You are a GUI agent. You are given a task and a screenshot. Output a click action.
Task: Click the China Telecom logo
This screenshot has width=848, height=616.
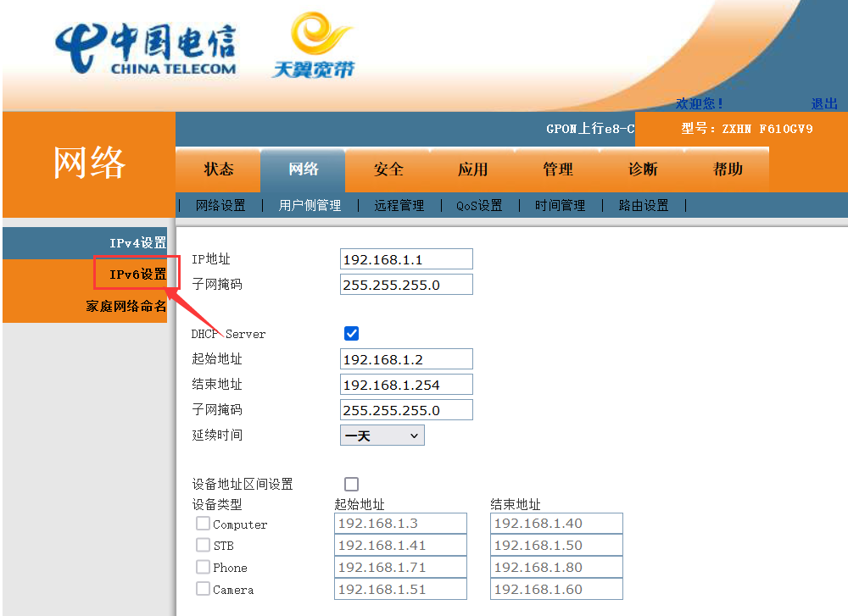coord(146,49)
